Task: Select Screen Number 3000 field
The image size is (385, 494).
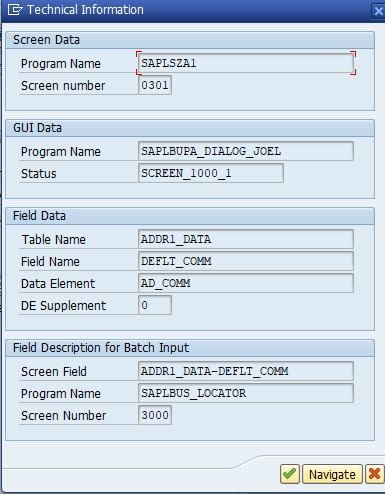Action: 155,415
